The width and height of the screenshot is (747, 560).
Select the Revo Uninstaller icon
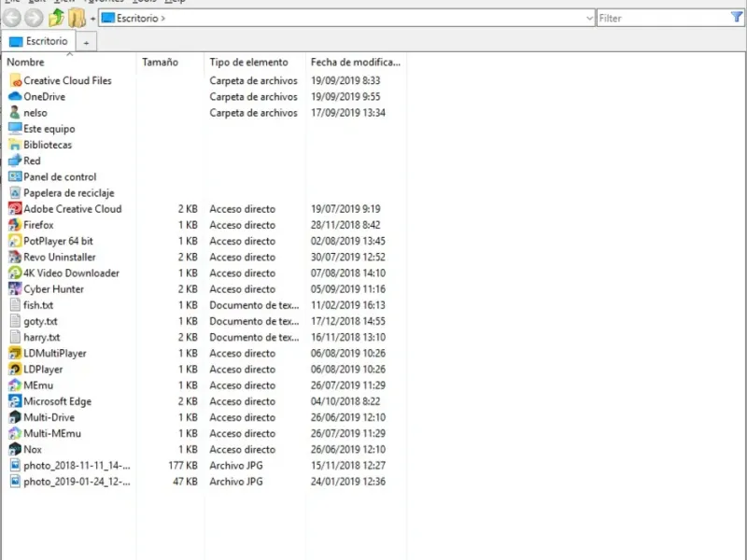pos(15,258)
